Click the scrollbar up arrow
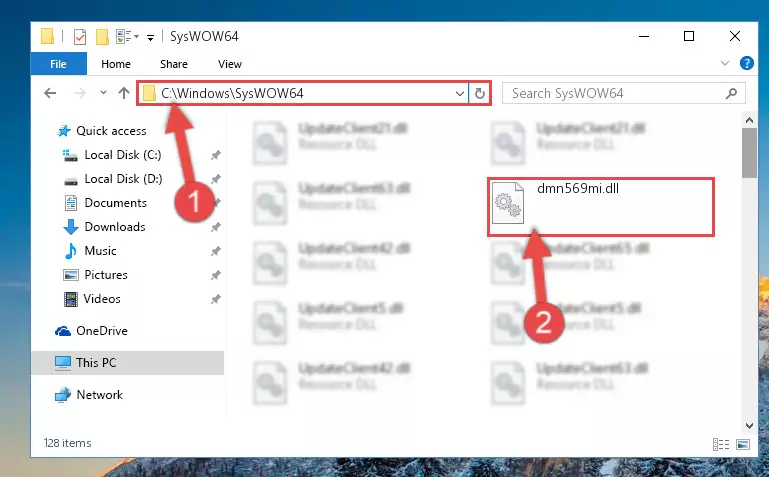 [x=749, y=120]
